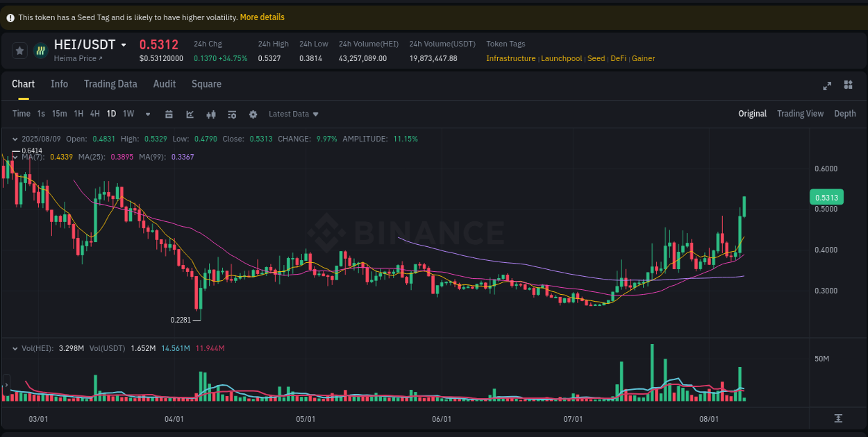Open the Launchpool token tag
868x437 pixels.
562,58
